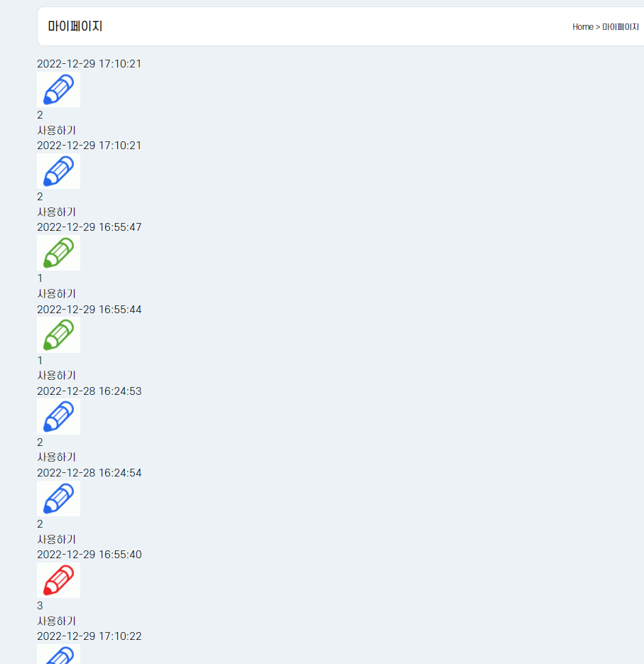The width and height of the screenshot is (644, 664).
Task: Click 사용하기 under the red pencil
Action: pyautogui.click(x=56, y=621)
